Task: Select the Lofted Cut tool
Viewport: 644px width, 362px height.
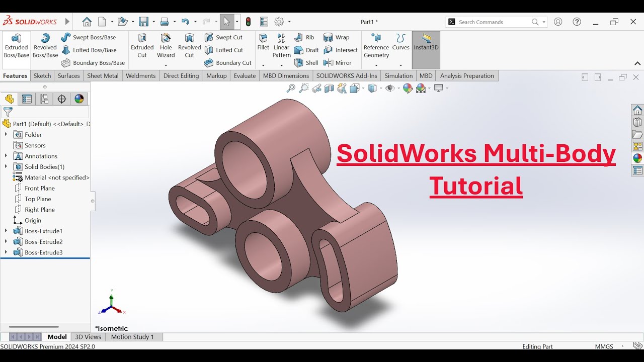Action: (x=223, y=50)
